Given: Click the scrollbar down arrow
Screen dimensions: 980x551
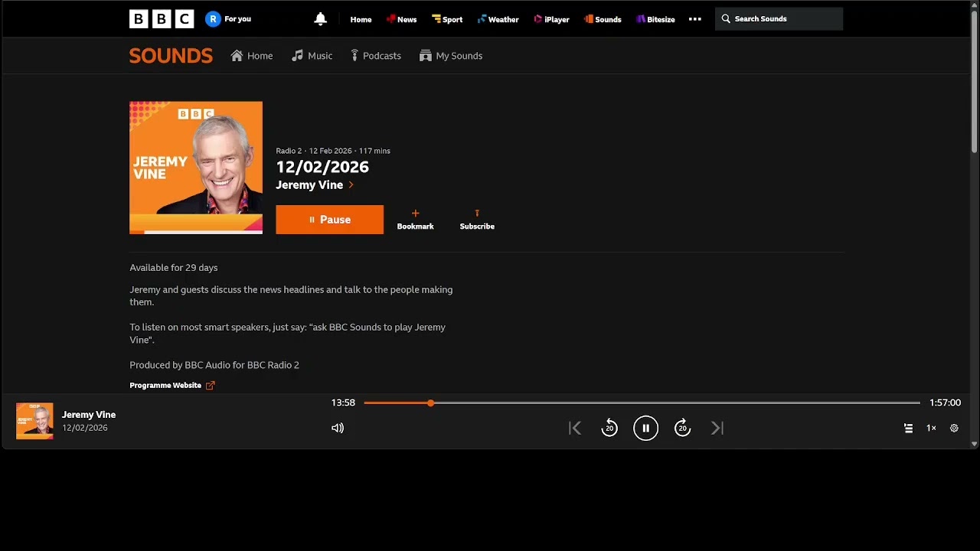Looking at the screenshot, I should click(x=974, y=444).
